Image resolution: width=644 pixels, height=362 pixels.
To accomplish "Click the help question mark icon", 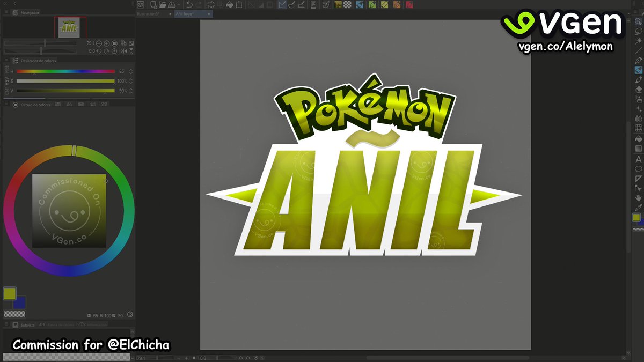I will [x=326, y=4].
